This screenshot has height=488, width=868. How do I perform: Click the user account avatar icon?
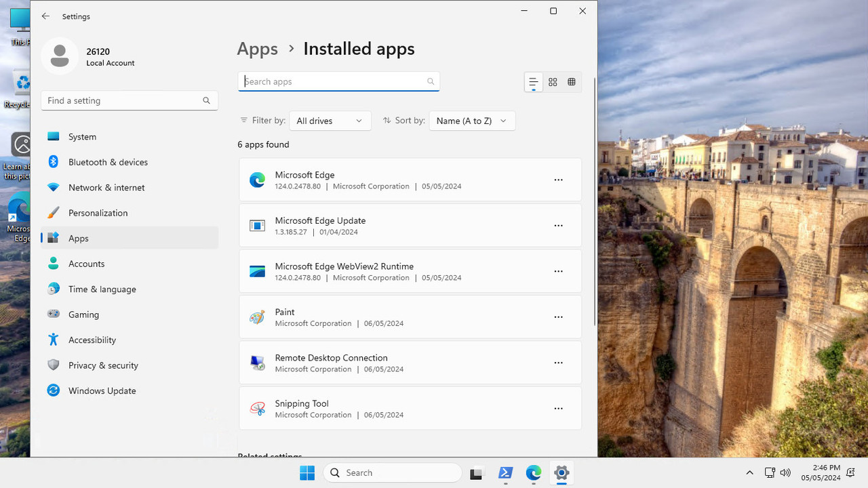tap(60, 56)
